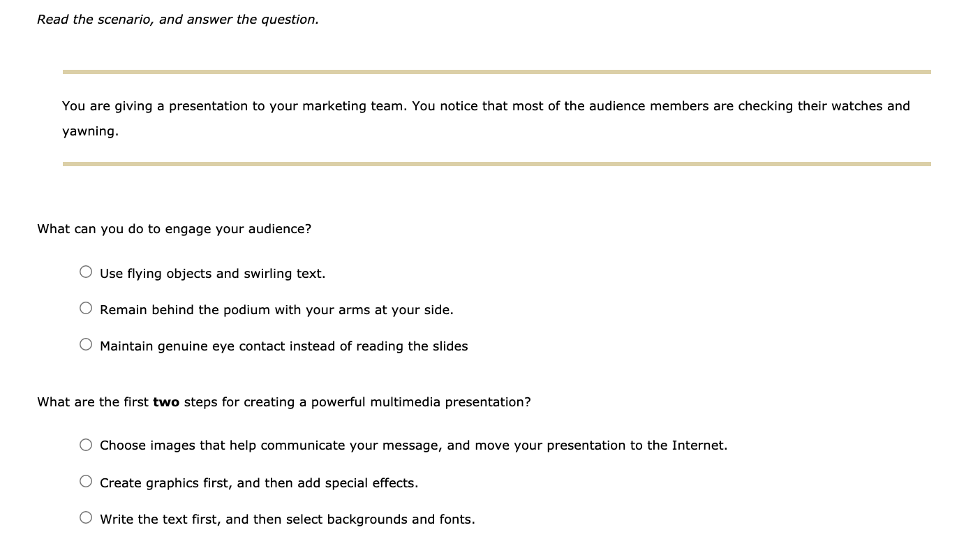Choose "Maintain genuine eye contact" option
This screenshot has height=546, width=980.
284,346
